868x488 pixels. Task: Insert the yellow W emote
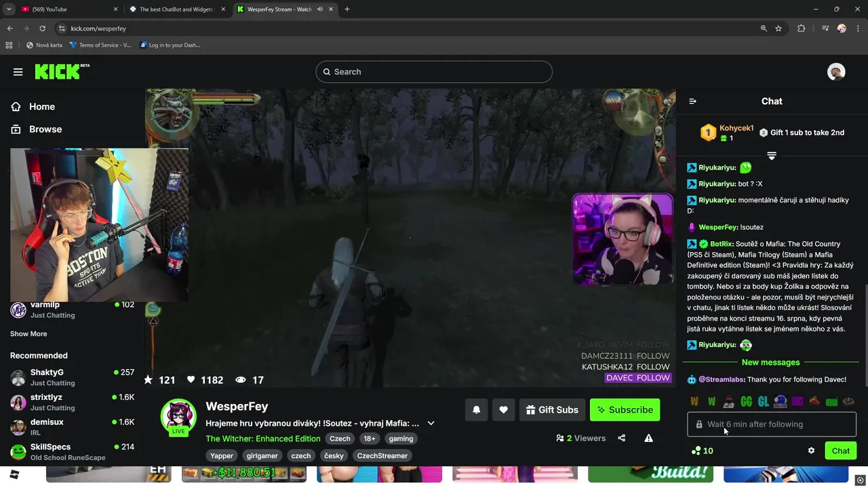pyautogui.click(x=694, y=401)
